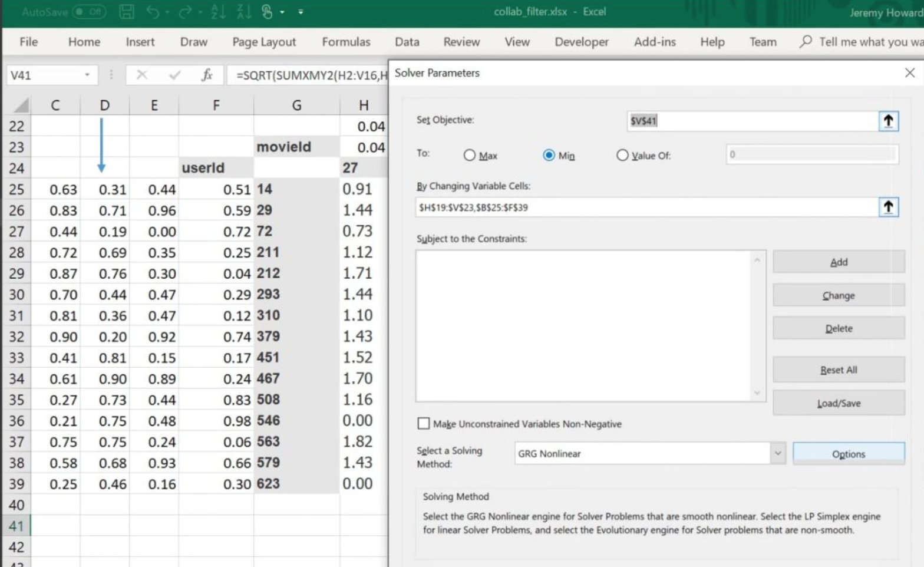This screenshot has height=567, width=924.
Task: Open Customize Quick Access Toolbar arrow
Action: (x=301, y=12)
